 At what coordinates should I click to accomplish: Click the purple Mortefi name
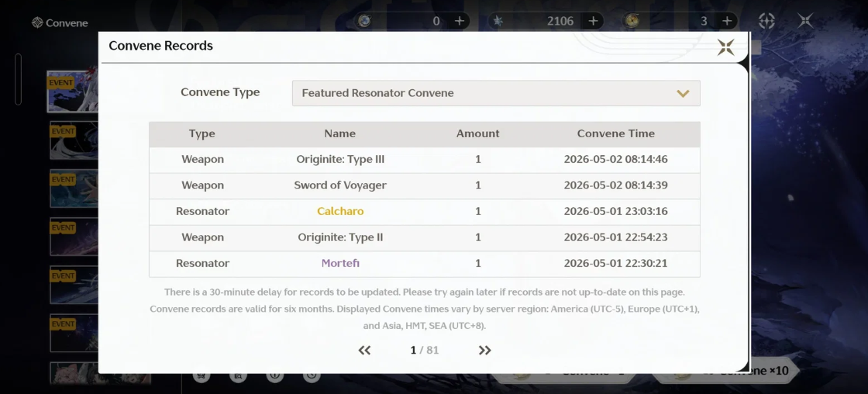point(340,263)
